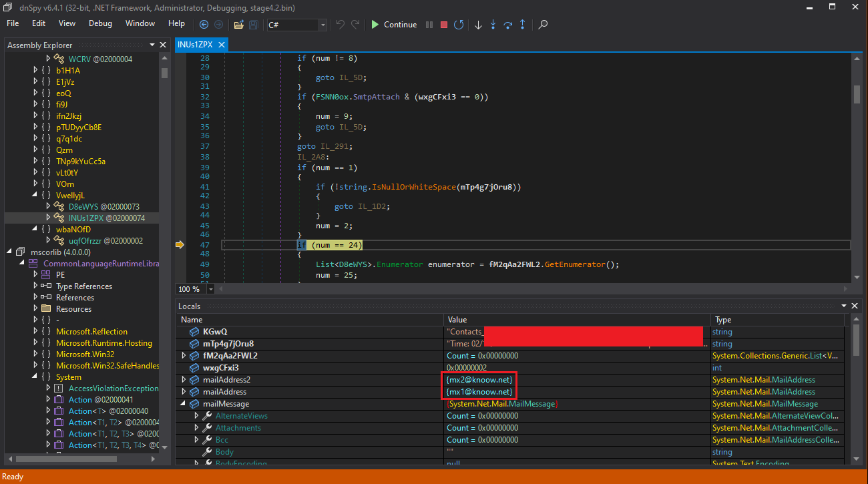Open the File menu

click(x=13, y=23)
